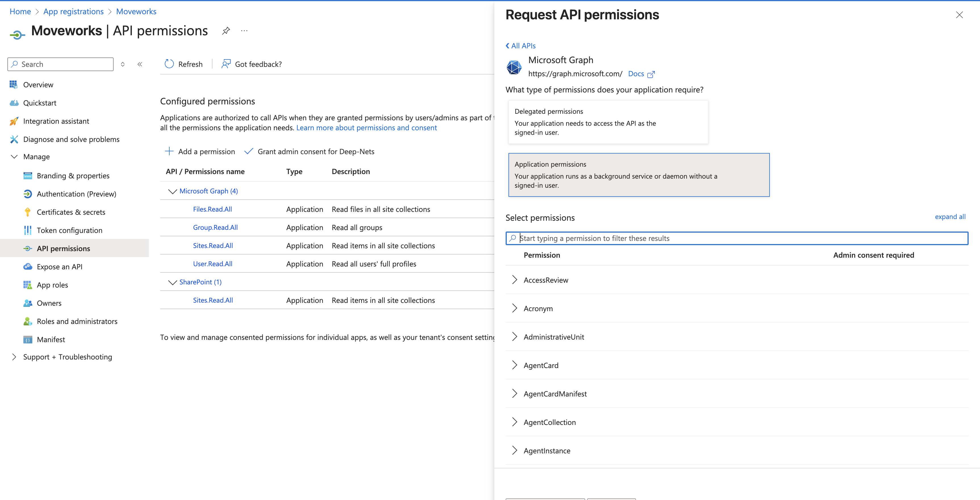This screenshot has height=500, width=980.
Task: Collapse the Manage section in sidebar
Action: [x=14, y=157]
